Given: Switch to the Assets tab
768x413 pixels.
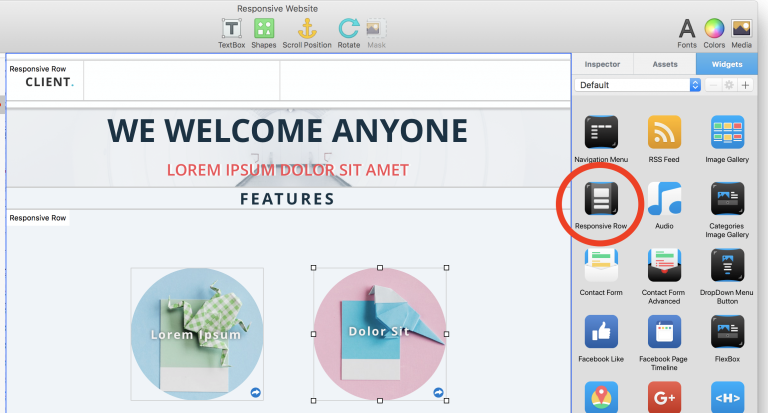Looking at the screenshot, I should click(x=665, y=64).
